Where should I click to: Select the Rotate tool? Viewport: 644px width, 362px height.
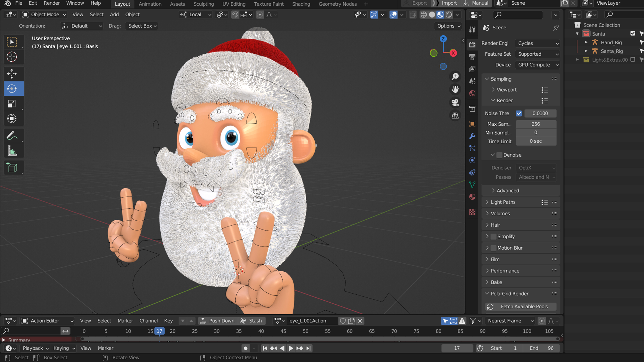(12, 89)
